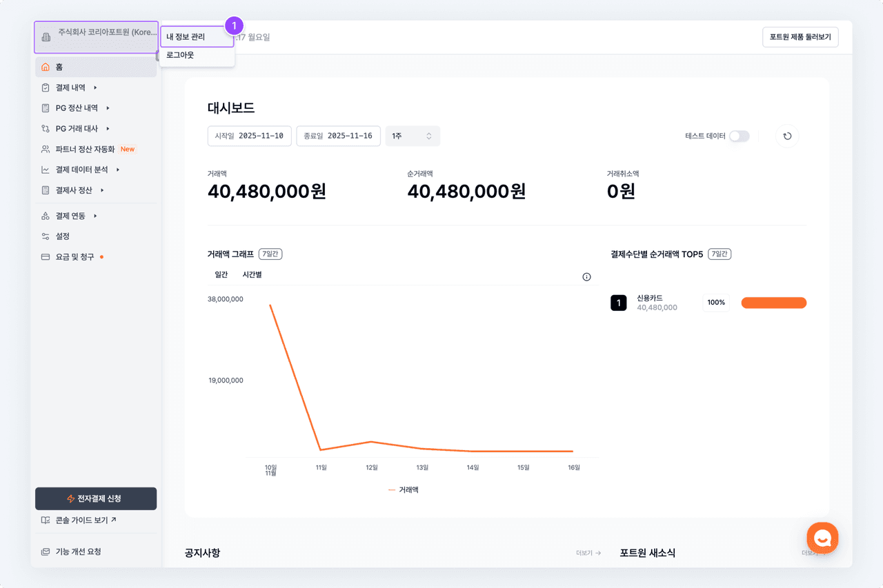Screen dimensions: 883x588
Task: Click the 콘솔 가이드 보기 book icon
Action: [x=46, y=520]
